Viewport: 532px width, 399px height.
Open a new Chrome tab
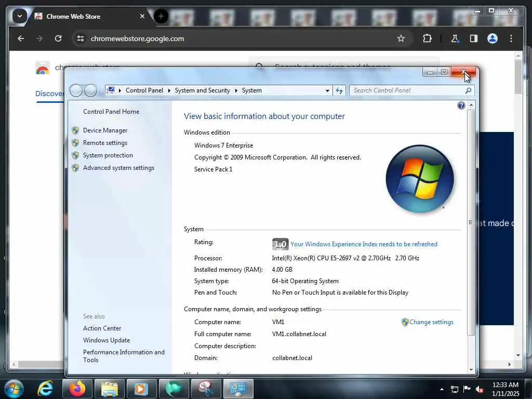161,16
